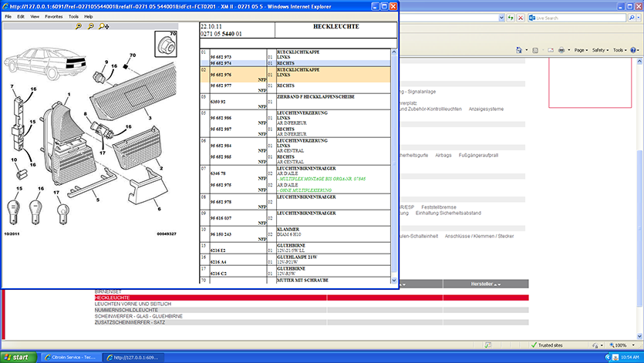The width and height of the screenshot is (644, 363).
Task: Click Feststellbremse link in background page
Action: point(439,207)
